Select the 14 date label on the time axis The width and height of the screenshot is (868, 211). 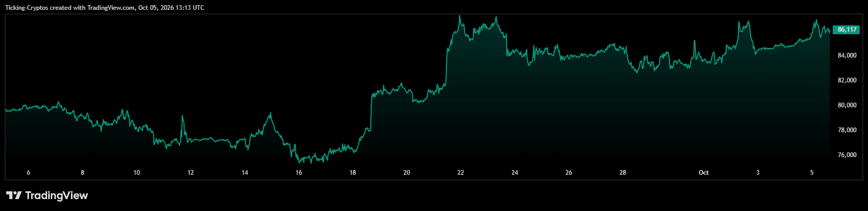(x=245, y=173)
